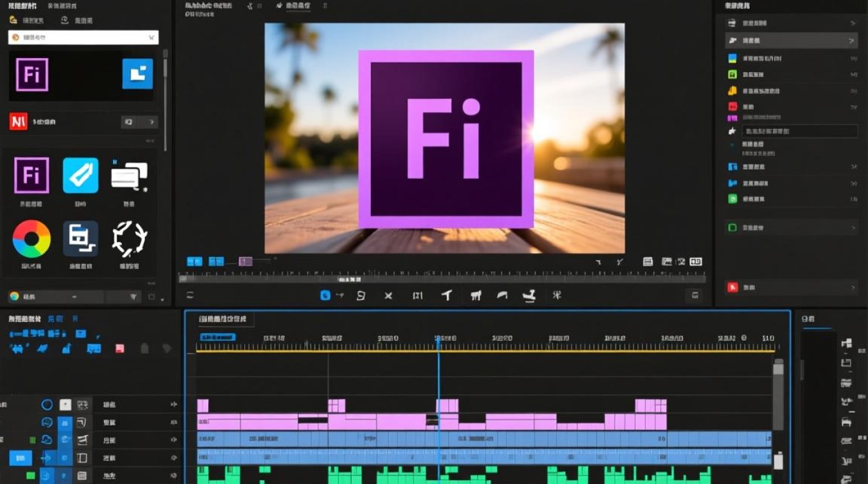The width and height of the screenshot is (868, 484).
Task: Click the blue circle tool below the preview
Action: pyautogui.click(x=325, y=296)
